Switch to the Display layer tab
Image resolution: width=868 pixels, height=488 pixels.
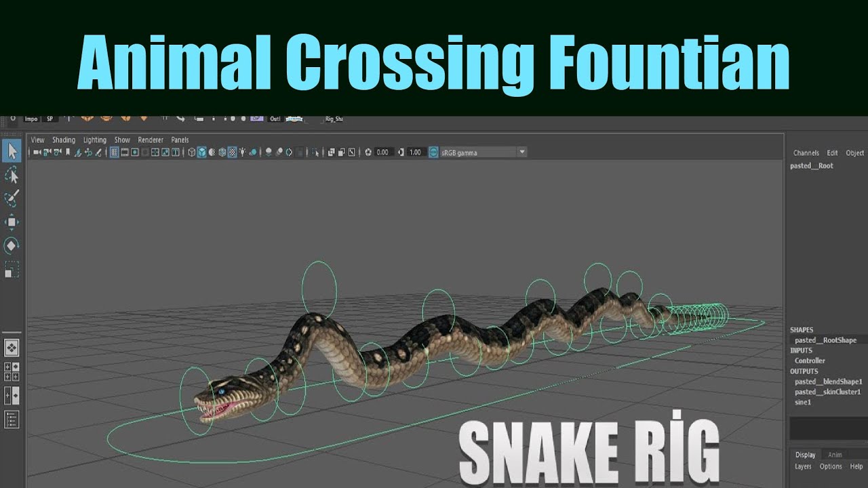(x=805, y=455)
